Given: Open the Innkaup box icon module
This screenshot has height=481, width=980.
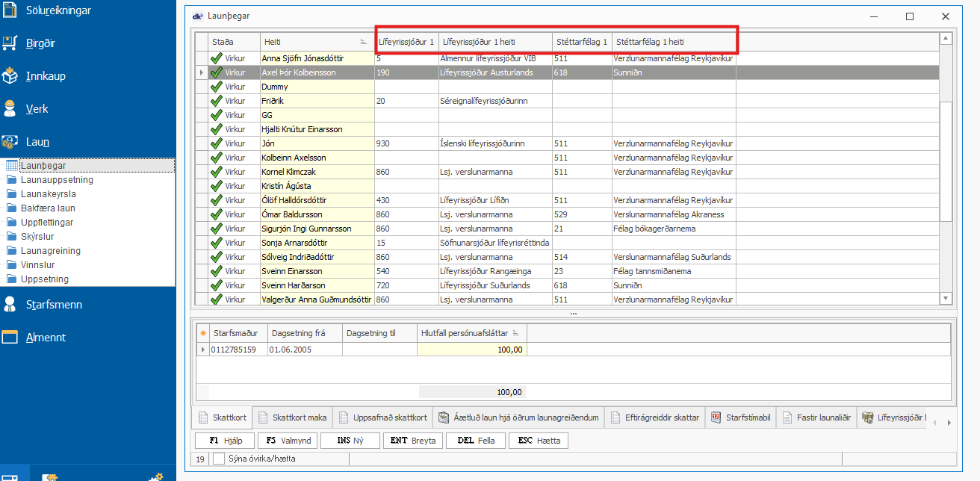Looking at the screenshot, I should click(10, 76).
